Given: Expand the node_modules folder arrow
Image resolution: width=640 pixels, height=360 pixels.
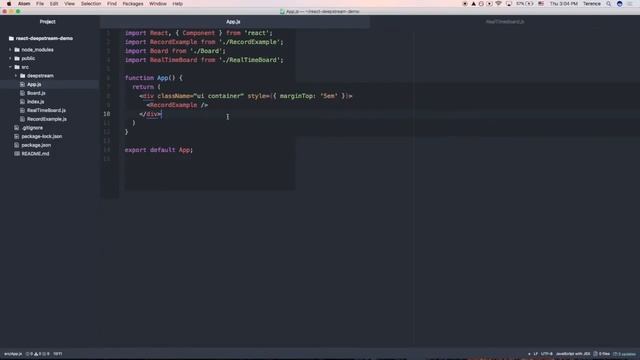Looking at the screenshot, I should point(10,50).
